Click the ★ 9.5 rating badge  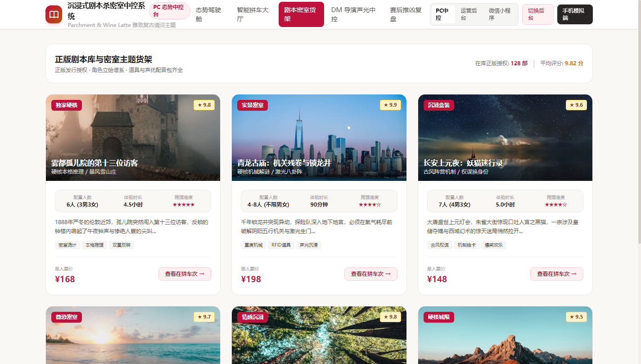576,317
